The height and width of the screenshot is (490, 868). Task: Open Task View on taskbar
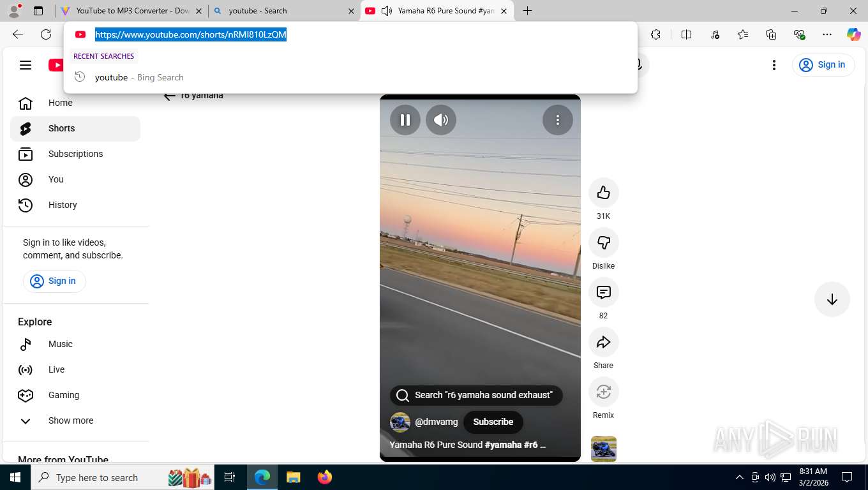pyautogui.click(x=230, y=477)
